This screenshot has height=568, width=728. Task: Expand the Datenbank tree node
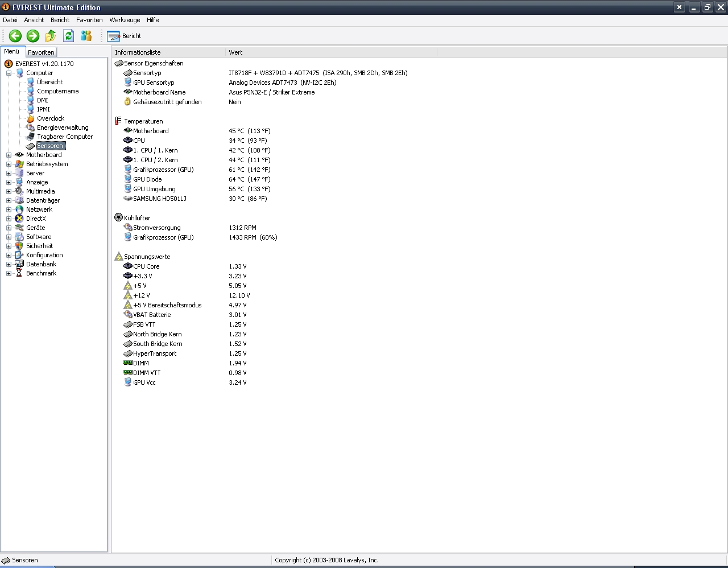9,264
